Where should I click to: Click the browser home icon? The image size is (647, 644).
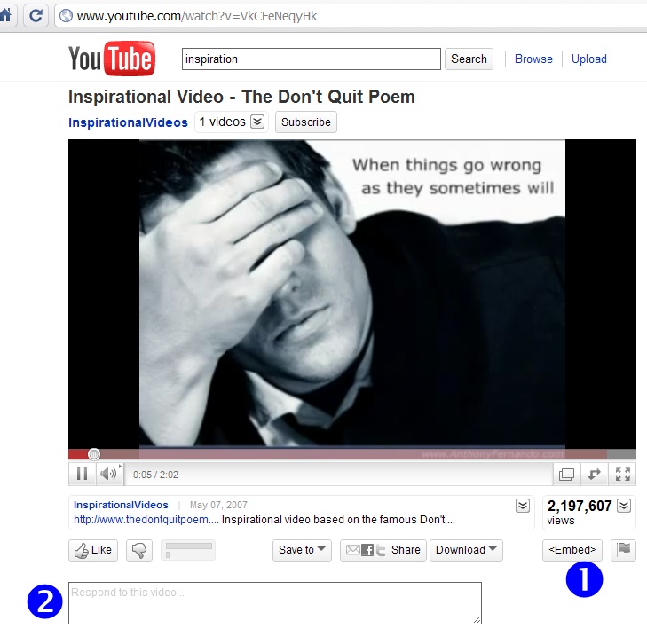(6, 16)
